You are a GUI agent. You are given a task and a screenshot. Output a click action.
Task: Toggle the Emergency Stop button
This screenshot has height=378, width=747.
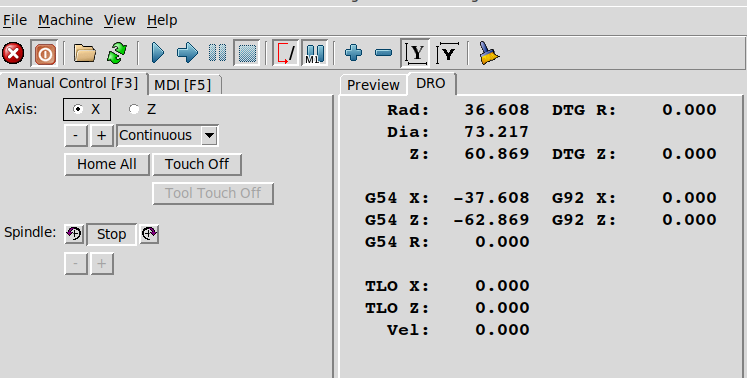click(13, 53)
